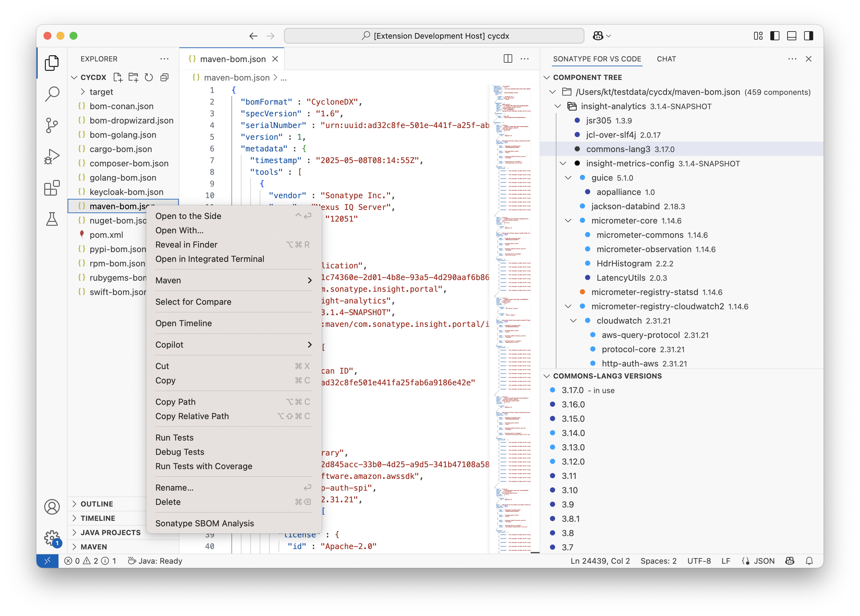Select SONATYPE FOR VS CODE tab
The image size is (860, 616).
[597, 59]
